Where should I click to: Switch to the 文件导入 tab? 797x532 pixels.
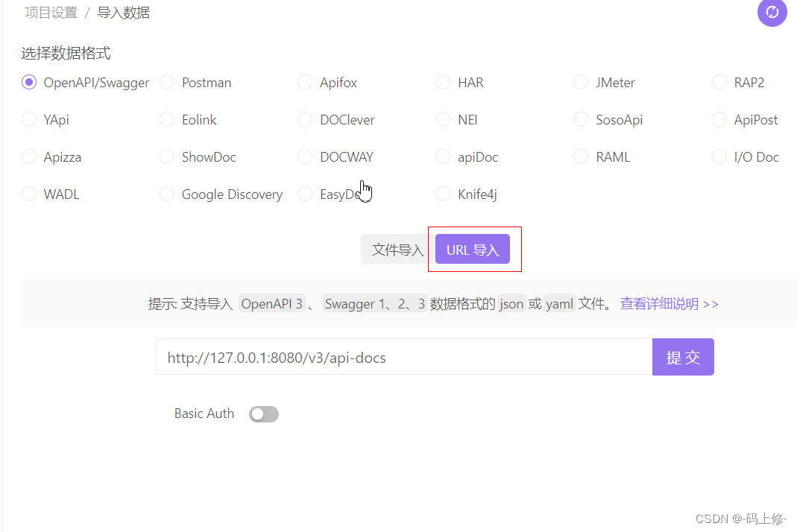coord(397,250)
